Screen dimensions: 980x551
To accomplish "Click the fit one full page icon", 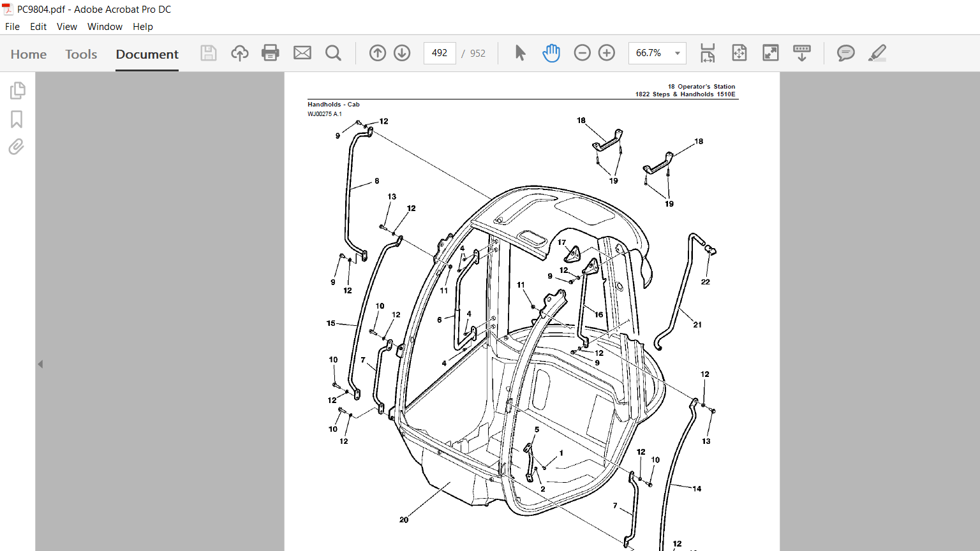I will pyautogui.click(x=739, y=53).
